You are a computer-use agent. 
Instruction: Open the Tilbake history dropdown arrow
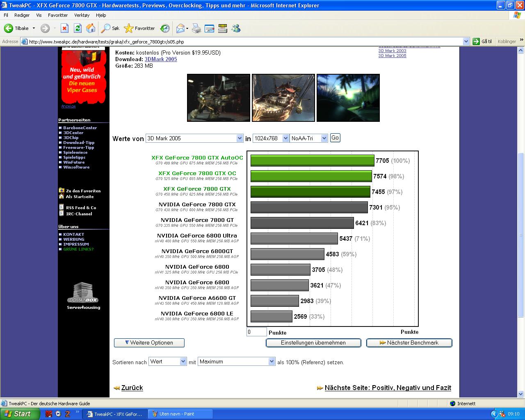tap(34, 28)
